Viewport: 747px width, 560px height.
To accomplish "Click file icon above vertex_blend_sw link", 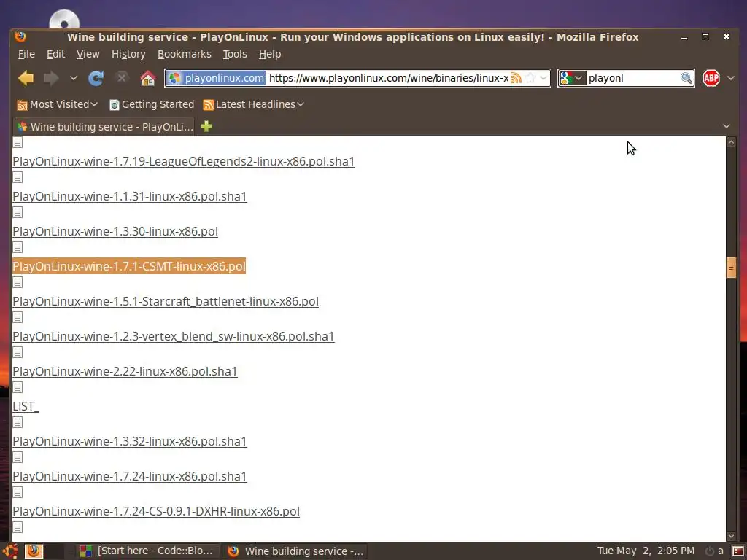I will tap(18, 317).
